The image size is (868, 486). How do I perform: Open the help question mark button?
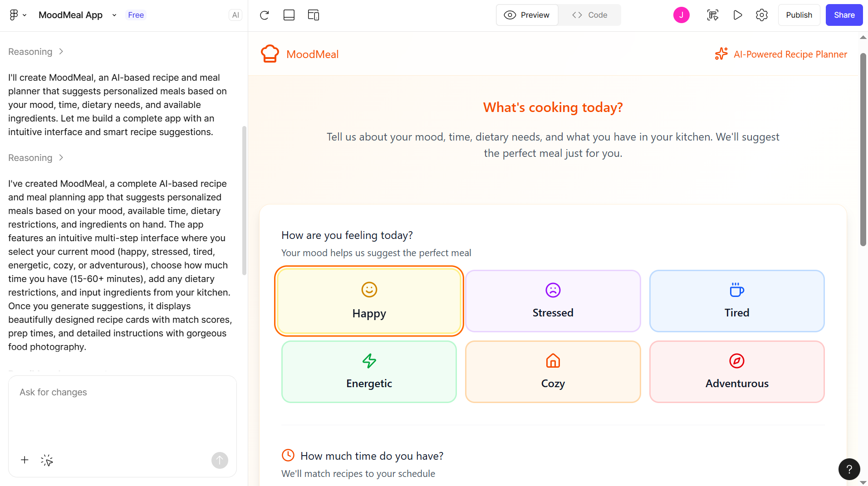(x=849, y=469)
